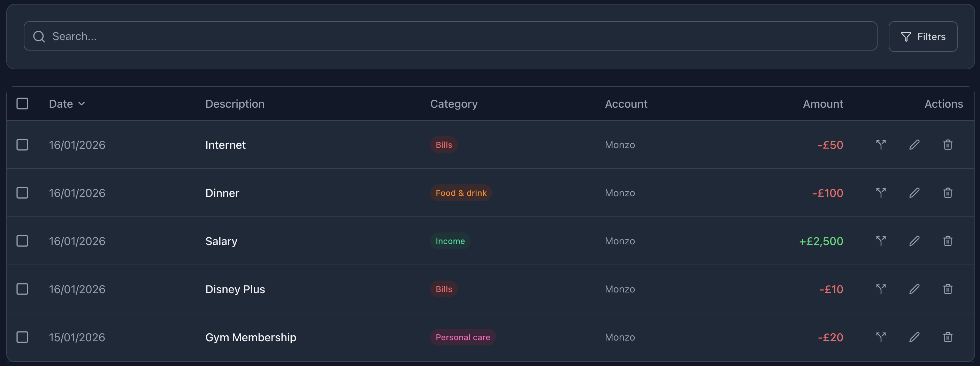Click the Monzo account label on Dinner row

tap(620, 193)
